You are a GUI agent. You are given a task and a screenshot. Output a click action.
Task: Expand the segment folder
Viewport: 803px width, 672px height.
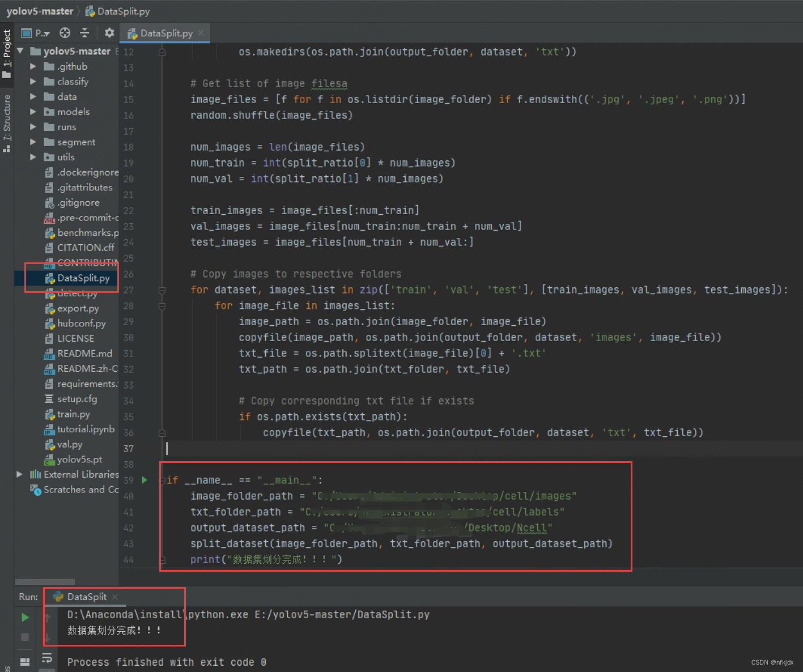pyautogui.click(x=33, y=142)
